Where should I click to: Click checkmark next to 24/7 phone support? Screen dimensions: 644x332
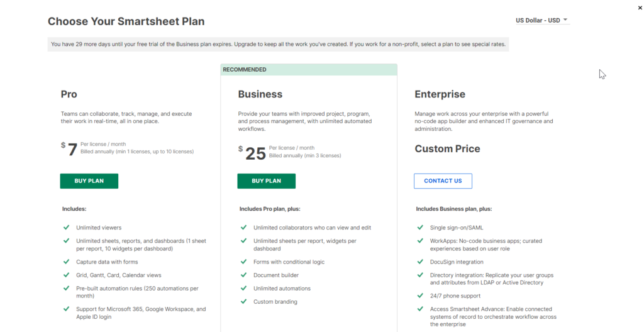[x=420, y=296]
